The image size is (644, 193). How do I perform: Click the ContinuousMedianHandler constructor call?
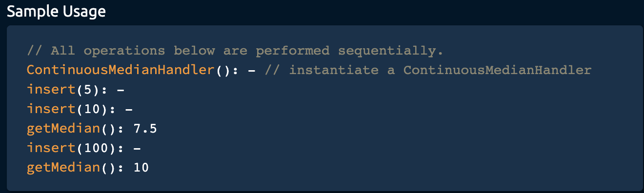click(132, 70)
